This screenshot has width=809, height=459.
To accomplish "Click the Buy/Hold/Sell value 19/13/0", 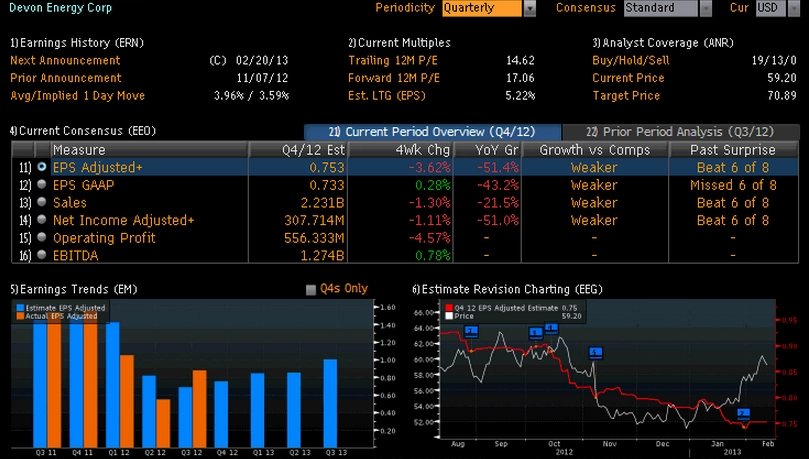I will tap(774, 60).
